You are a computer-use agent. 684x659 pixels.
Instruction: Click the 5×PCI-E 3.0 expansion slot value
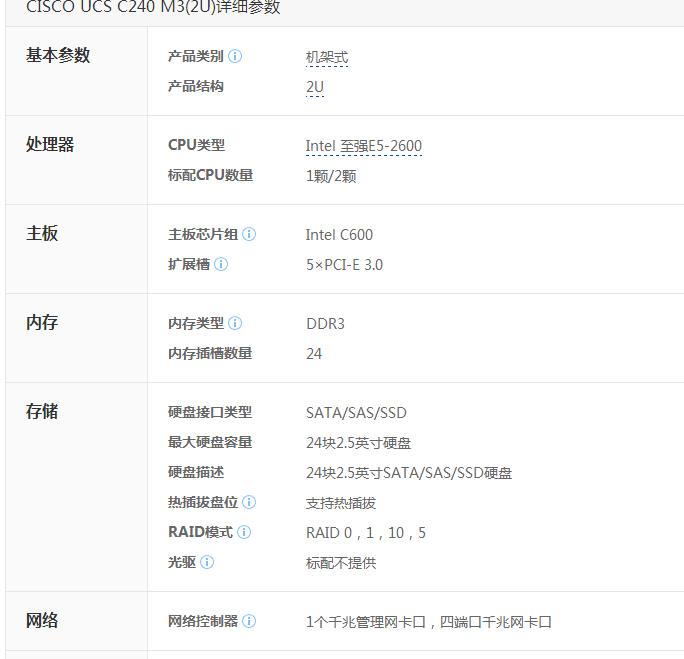[x=344, y=265]
